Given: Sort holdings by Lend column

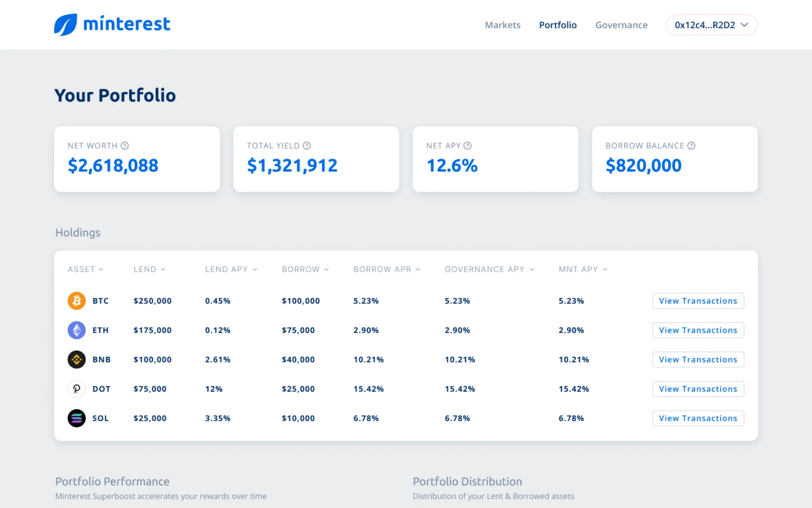Looking at the screenshot, I should click(x=149, y=269).
